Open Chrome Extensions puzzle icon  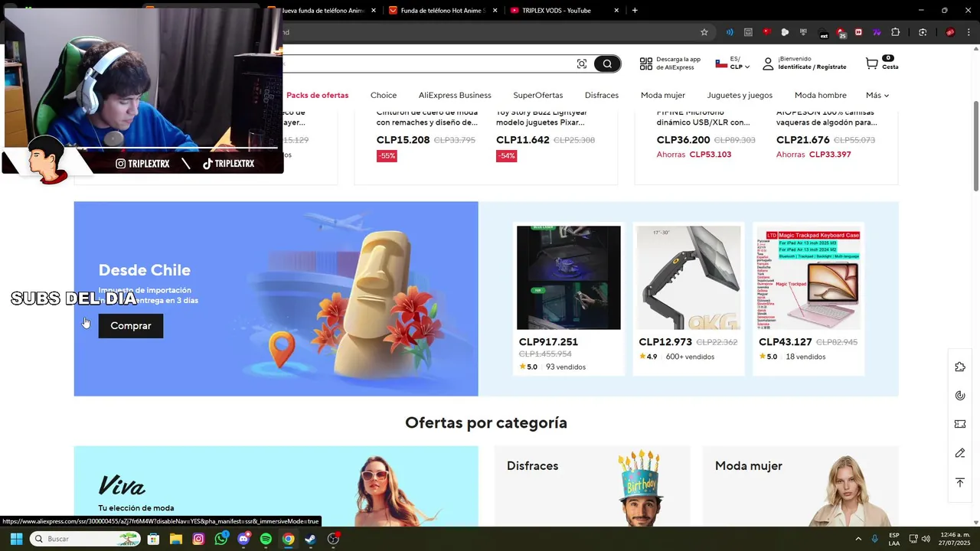(895, 32)
